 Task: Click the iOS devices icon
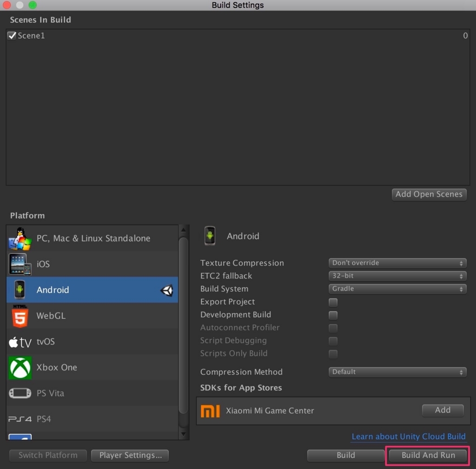click(20, 264)
